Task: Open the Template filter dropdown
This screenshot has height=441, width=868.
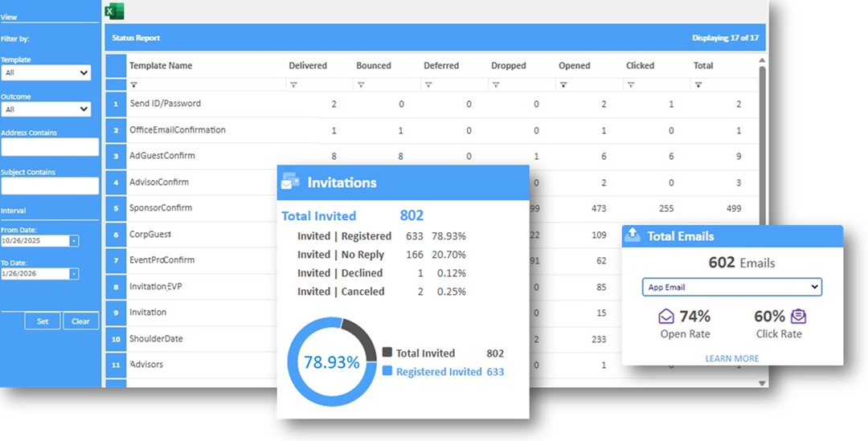Action: point(46,73)
